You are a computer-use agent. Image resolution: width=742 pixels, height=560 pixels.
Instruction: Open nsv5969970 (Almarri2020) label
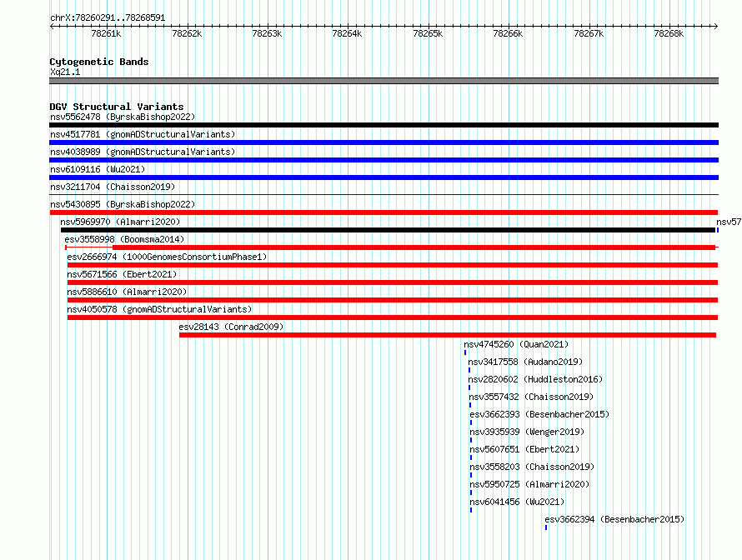(120, 222)
